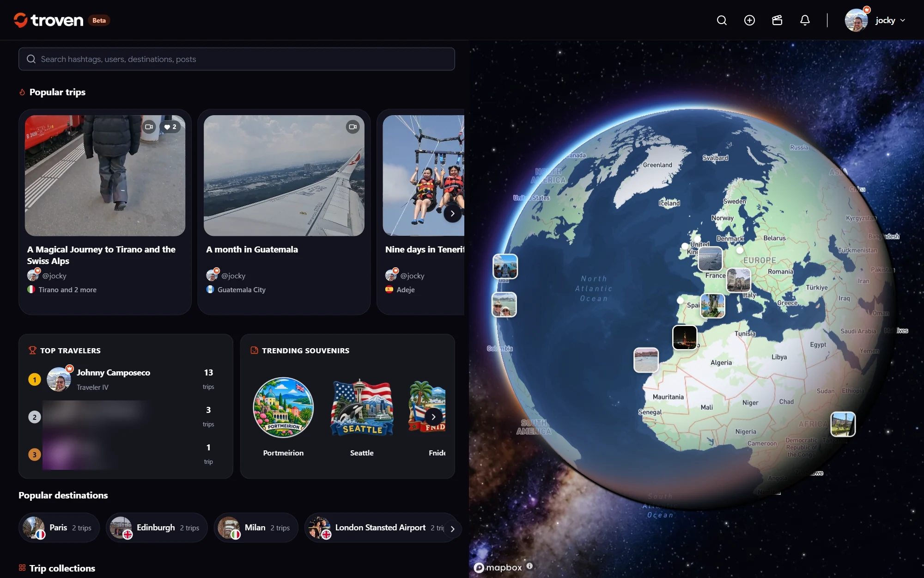This screenshot has height=578, width=924.
Task: Open A month in Guatemala trip photo
Action: (284, 176)
